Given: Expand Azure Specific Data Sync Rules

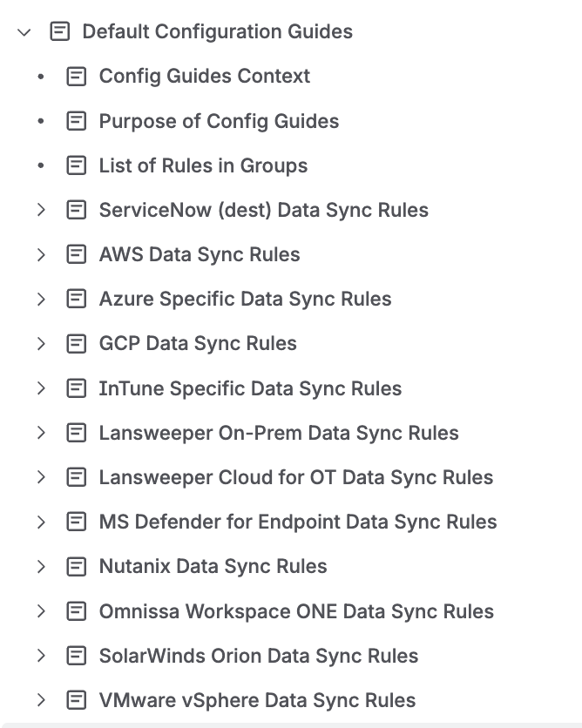Looking at the screenshot, I should tap(41, 299).
